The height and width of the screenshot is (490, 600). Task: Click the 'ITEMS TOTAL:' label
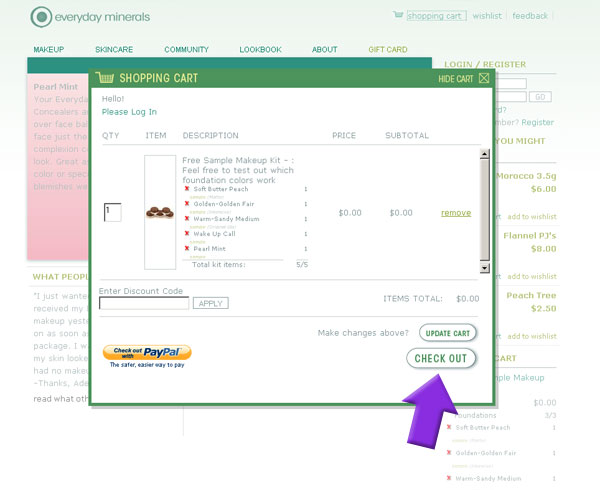413,298
